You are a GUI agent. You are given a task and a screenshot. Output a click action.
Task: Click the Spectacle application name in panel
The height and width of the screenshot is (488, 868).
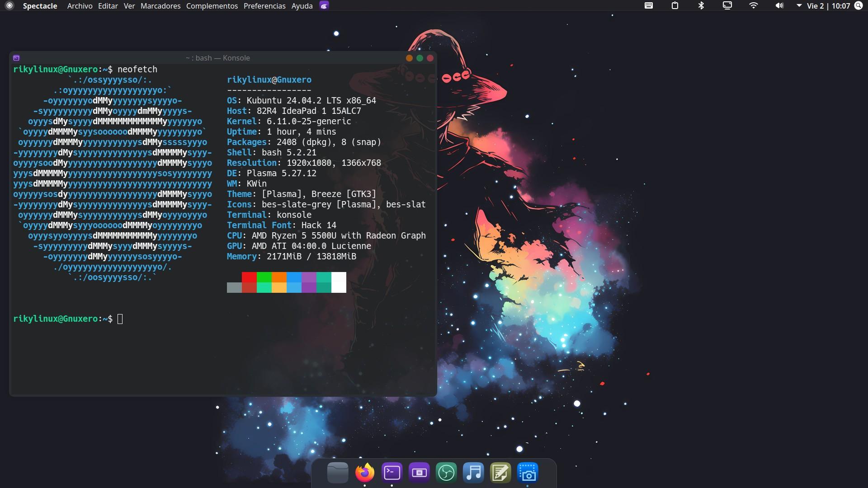[x=40, y=6]
